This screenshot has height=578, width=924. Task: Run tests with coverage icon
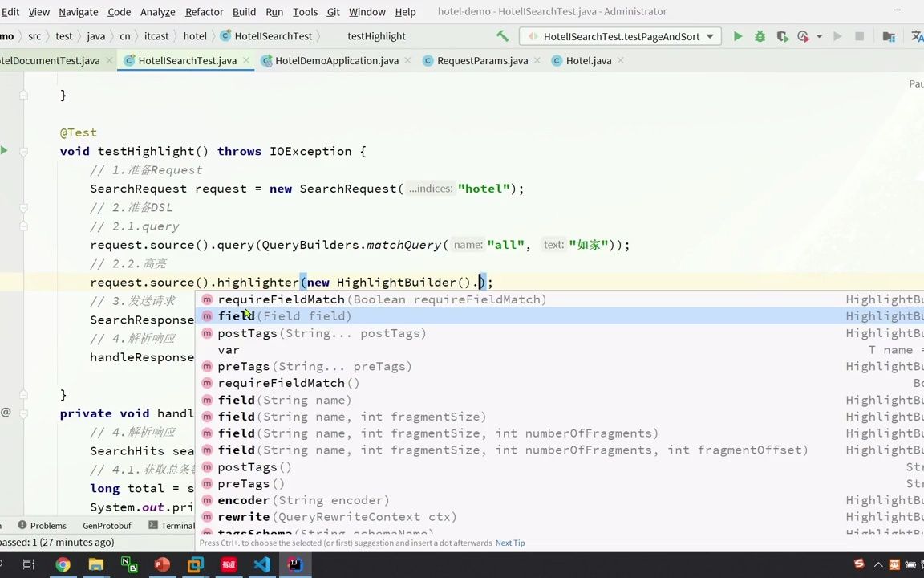(782, 36)
